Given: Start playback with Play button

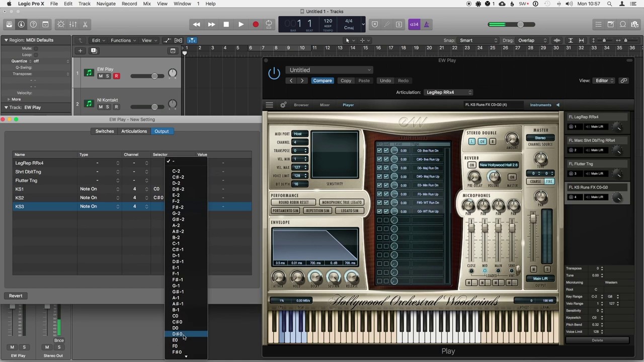Looking at the screenshot, I should pyautogui.click(x=240, y=24).
